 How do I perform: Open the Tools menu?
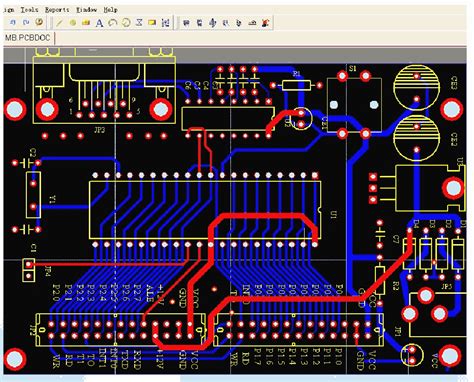pos(29,10)
